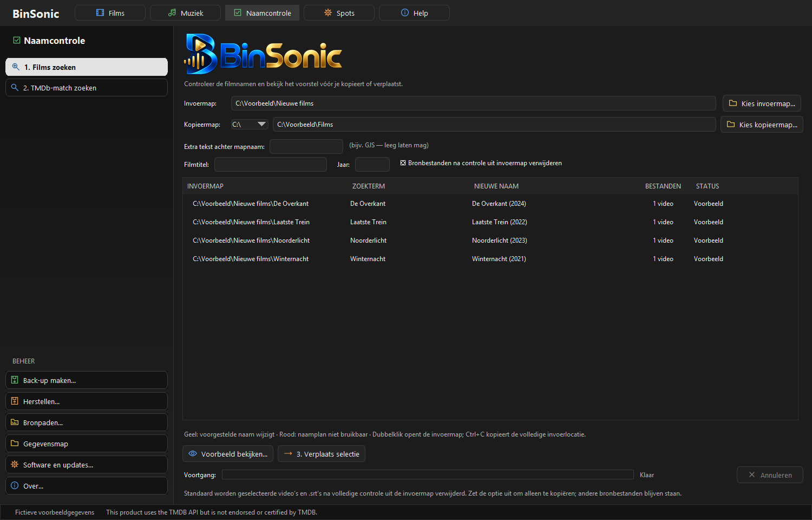
Task: Open the Films tab
Action: [x=110, y=13]
